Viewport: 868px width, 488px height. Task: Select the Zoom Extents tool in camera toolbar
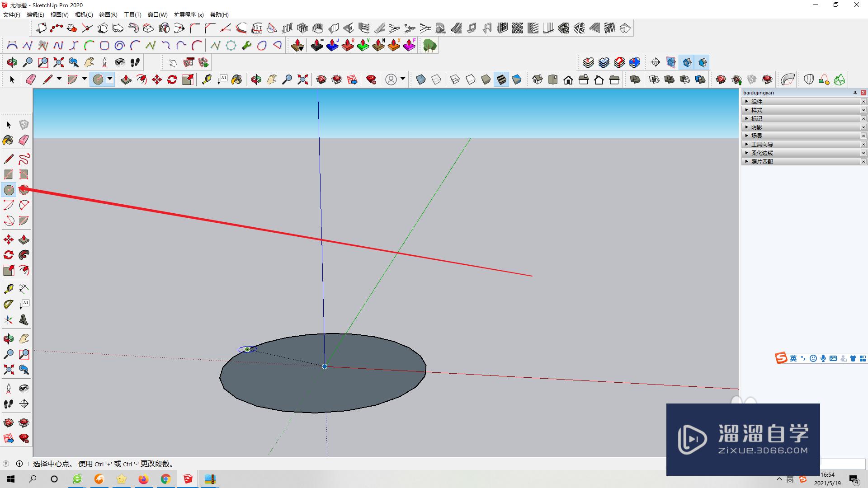click(58, 62)
